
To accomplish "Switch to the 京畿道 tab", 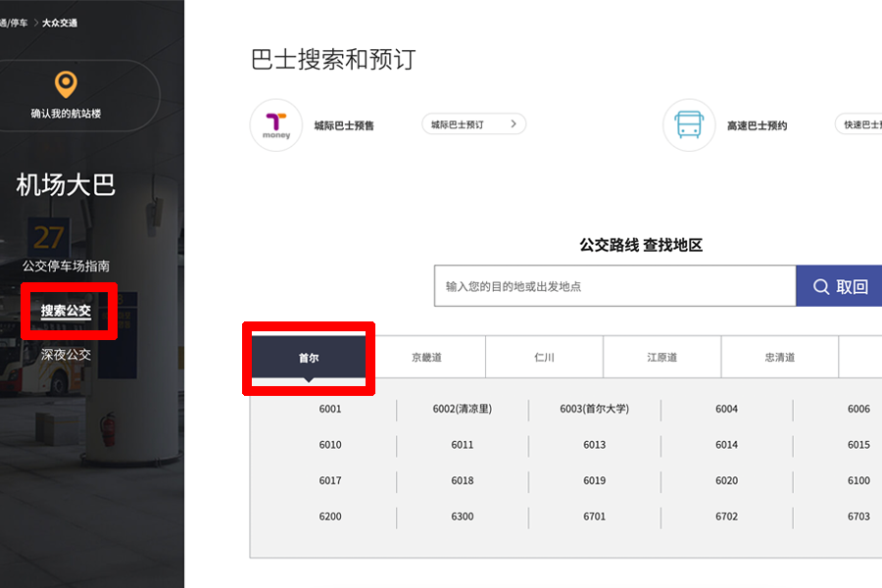I will tap(426, 358).
